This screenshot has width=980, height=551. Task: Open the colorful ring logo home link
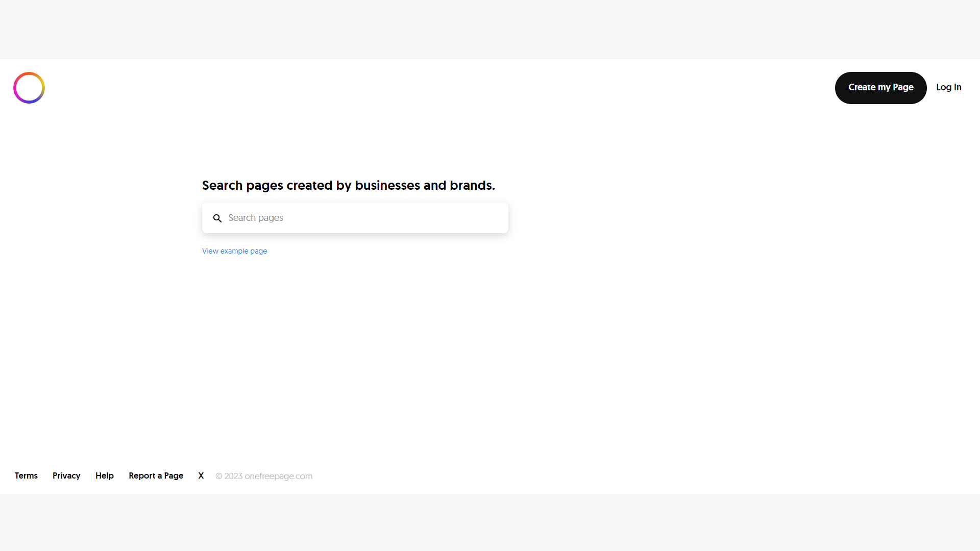[29, 88]
